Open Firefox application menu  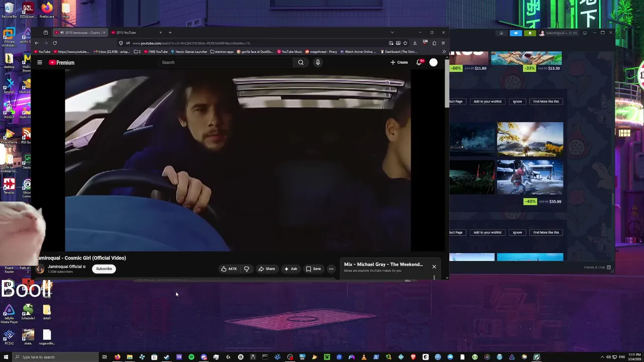[443, 43]
